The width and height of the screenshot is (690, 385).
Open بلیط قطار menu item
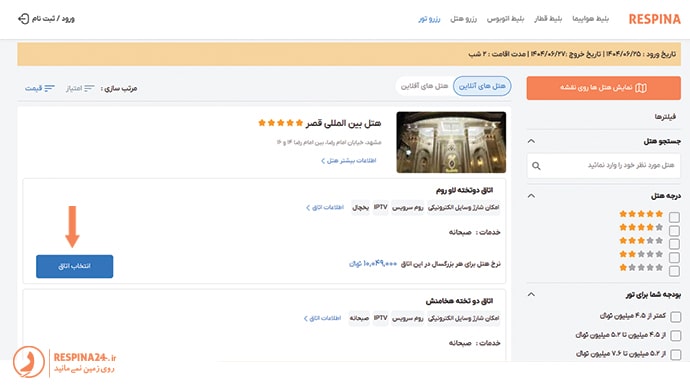(548, 19)
